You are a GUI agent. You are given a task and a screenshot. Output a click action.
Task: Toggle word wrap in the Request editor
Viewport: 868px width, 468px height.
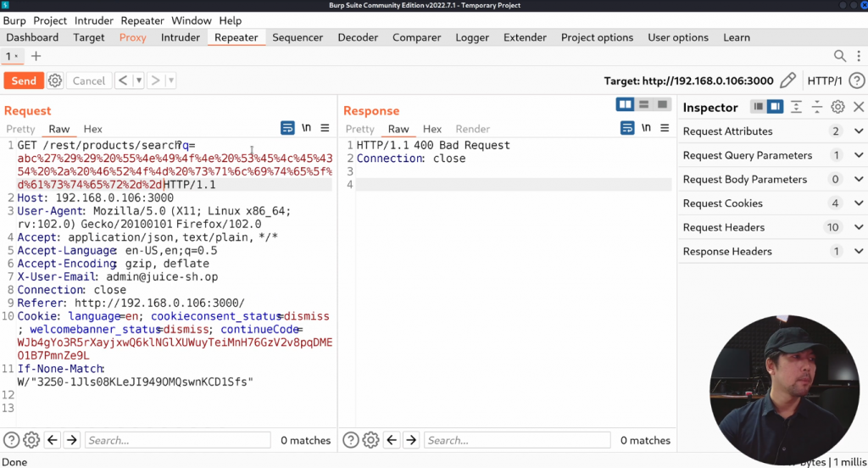click(287, 128)
